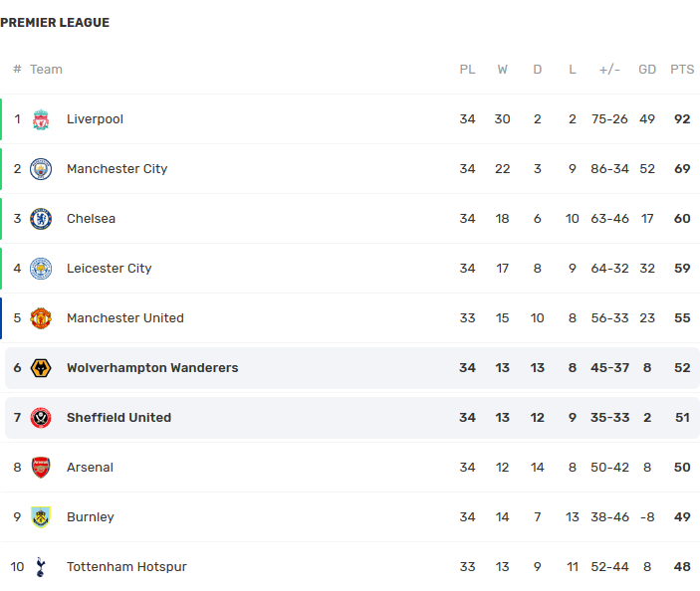Click the Arsenal cannon crest
Screen dimensions: 700x591
(41, 468)
